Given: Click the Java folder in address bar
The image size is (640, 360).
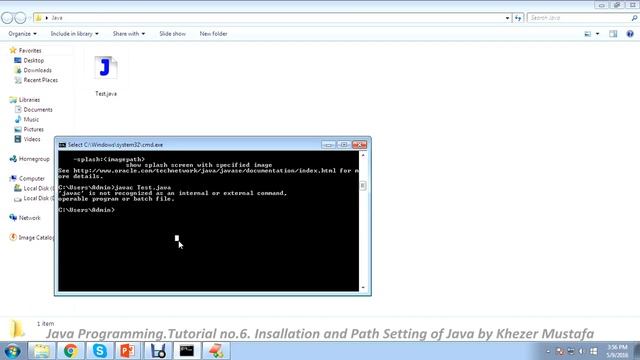Looking at the screenshot, I should (57, 18).
